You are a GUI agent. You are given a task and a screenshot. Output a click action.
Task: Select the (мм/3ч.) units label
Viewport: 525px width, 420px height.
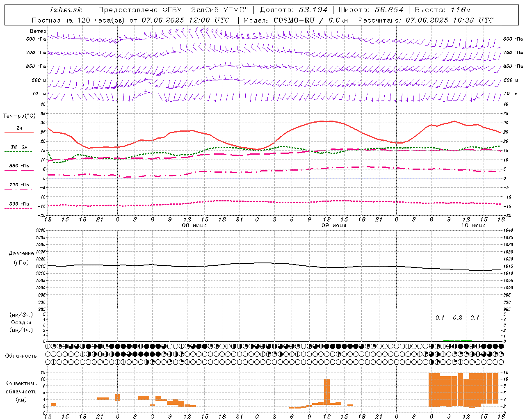[21, 315]
